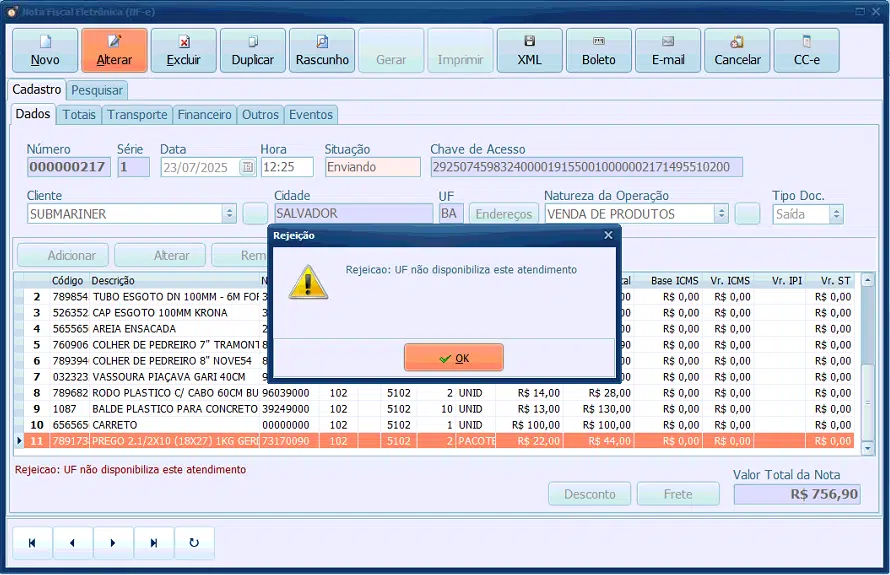Click the Cancelar toolbar icon
This screenshot has width=890, height=575.
[x=737, y=51]
